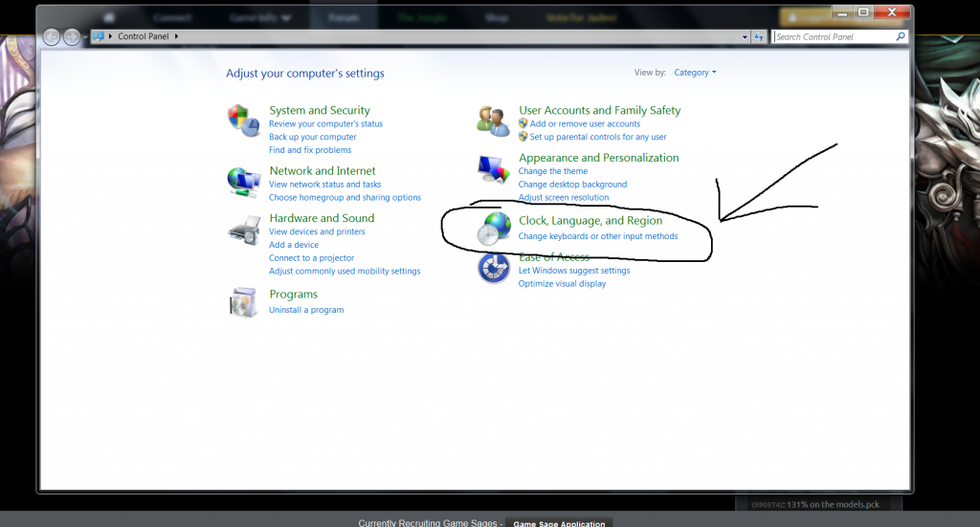The width and height of the screenshot is (980, 527).
Task: Expand the arrow after Control Panel breadcrumb
Action: pos(176,36)
